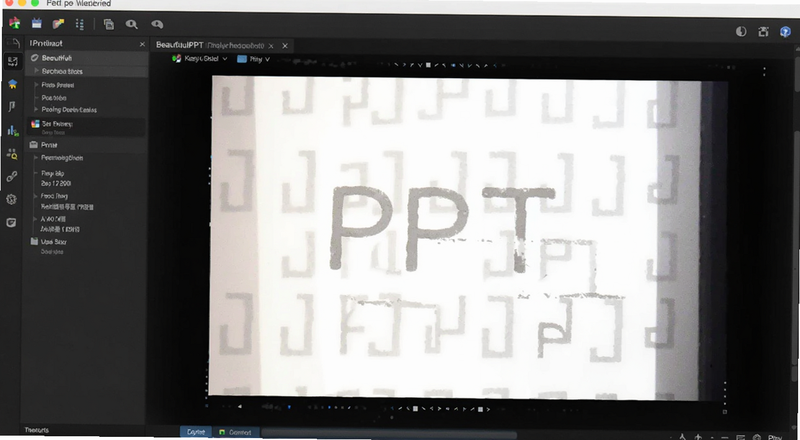This screenshot has height=440, width=800.
Task: Click the speech-bubble search icon in top toolbar
Action: click(157, 24)
